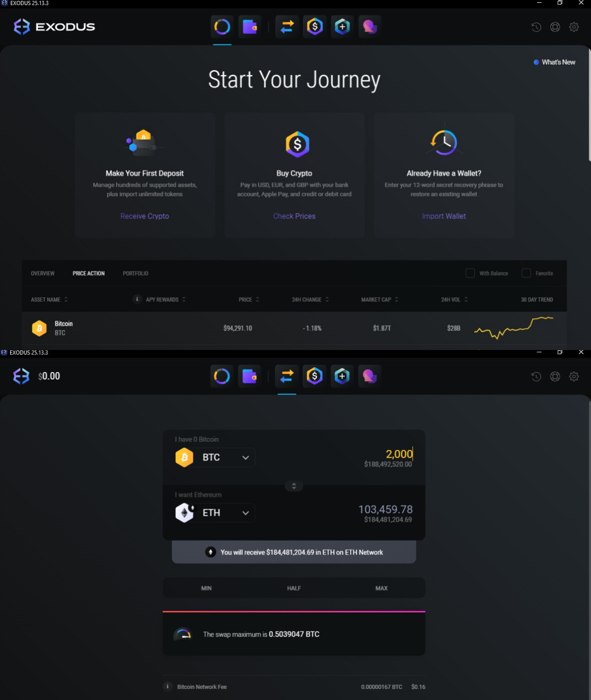Open Buy & Sell dollar icon in top window
The width and height of the screenshot is (591, 700).
tap(314, 27)
